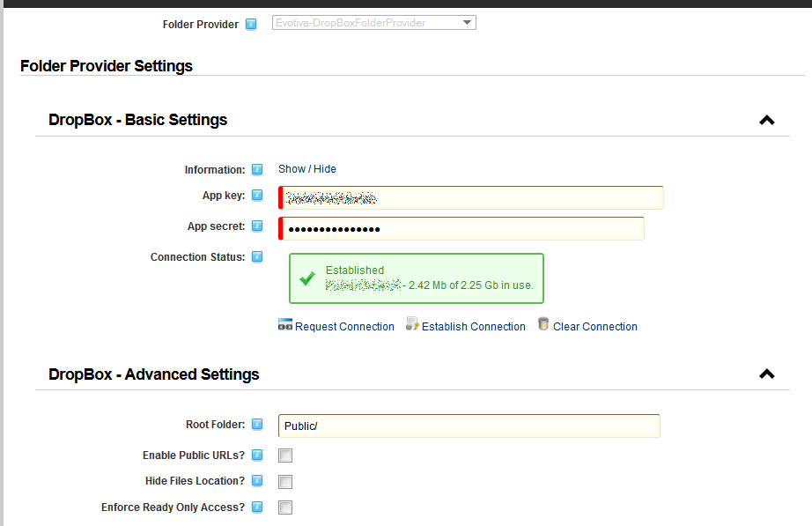This screenshot has height=526, width=812.
Task: Click the Hide Files Location help icon
Action: [x=257, y=481]
